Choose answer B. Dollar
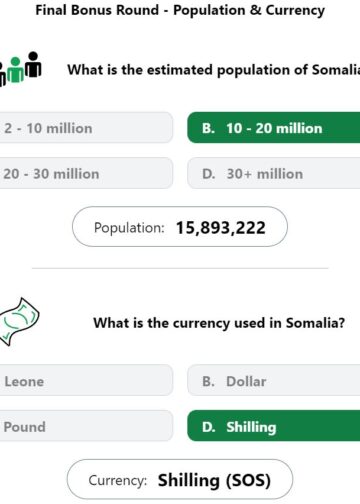The image size is (360, 504). tap(274, 381)
